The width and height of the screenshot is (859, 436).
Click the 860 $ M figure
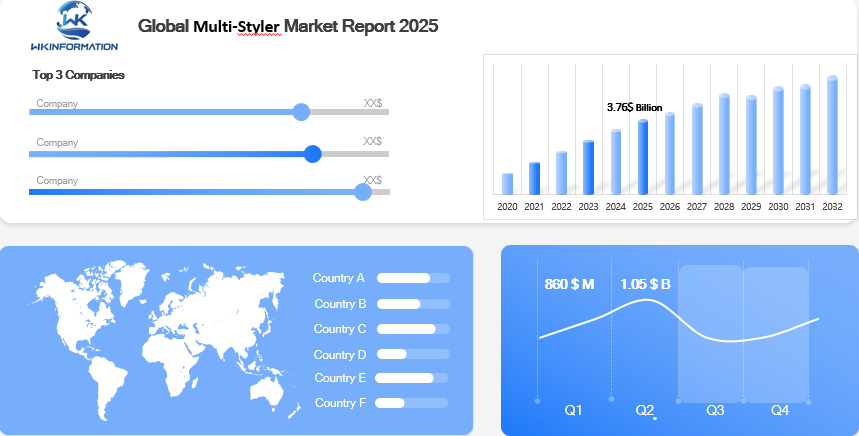(x=569, y=284)
